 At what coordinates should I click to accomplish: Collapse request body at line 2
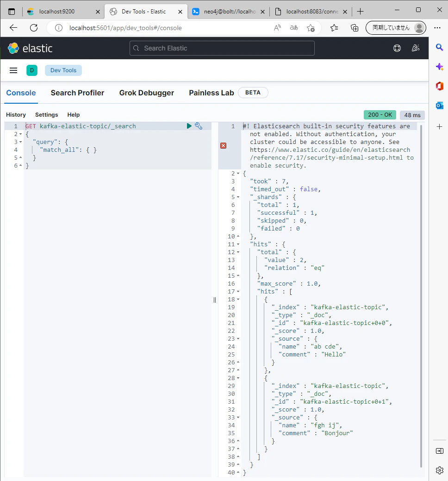point(20,134)
